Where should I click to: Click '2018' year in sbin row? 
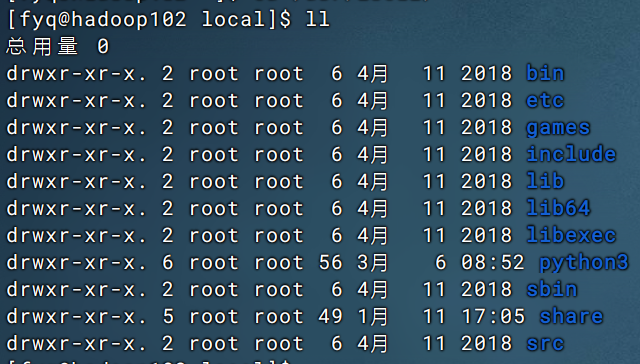487,289
